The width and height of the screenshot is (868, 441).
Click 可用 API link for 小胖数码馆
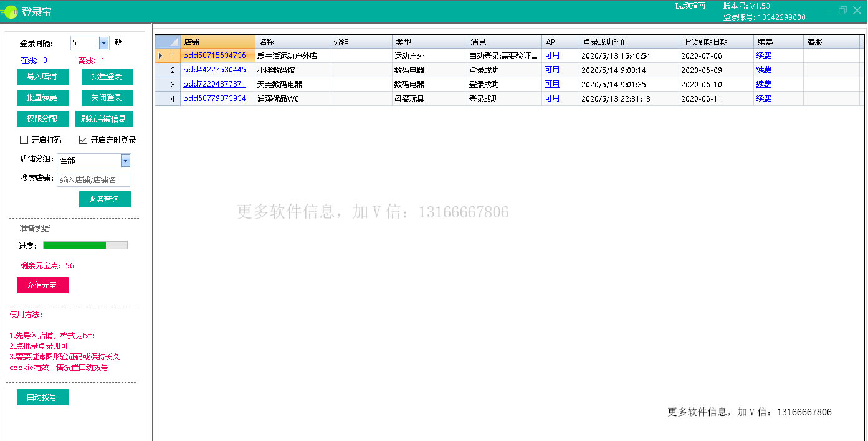[x=552, y=70]
